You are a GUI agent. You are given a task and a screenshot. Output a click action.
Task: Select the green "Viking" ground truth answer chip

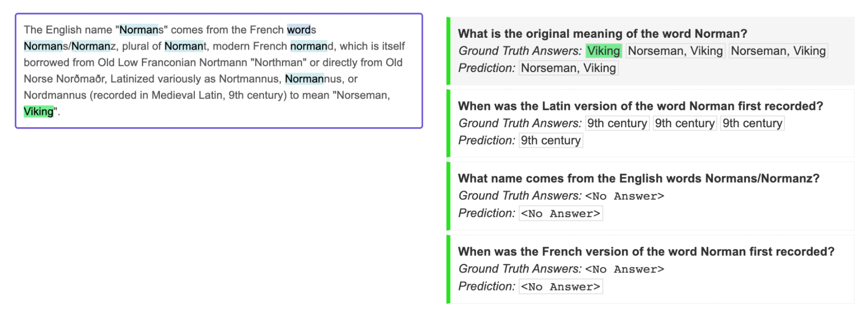pos(604,51)
